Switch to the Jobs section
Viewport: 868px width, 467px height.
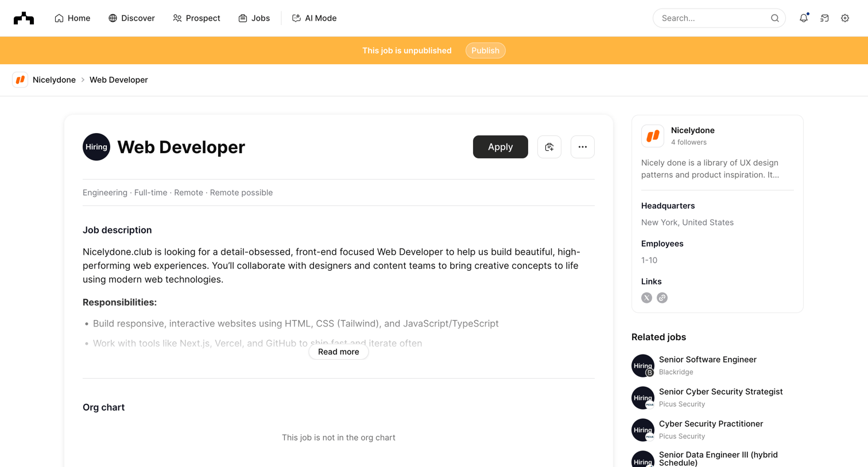[254, 18]
